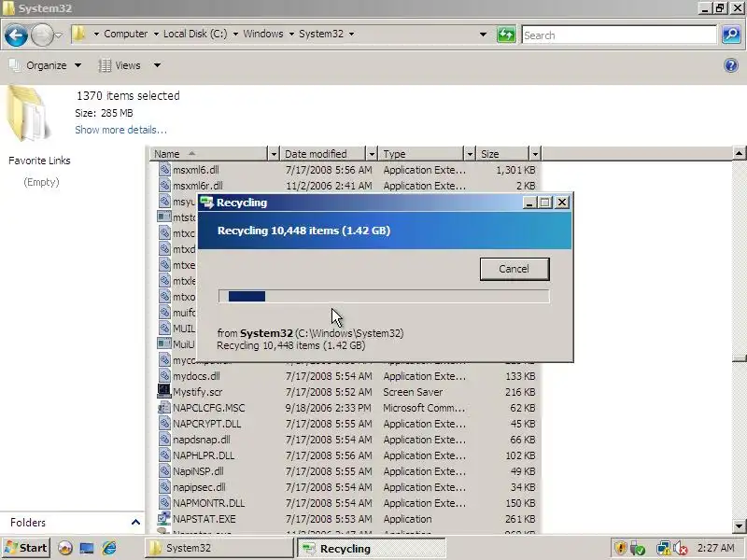Select Windows in the address path
The height and width of the screenshot is (560, 747).
[x=263, y=34]
